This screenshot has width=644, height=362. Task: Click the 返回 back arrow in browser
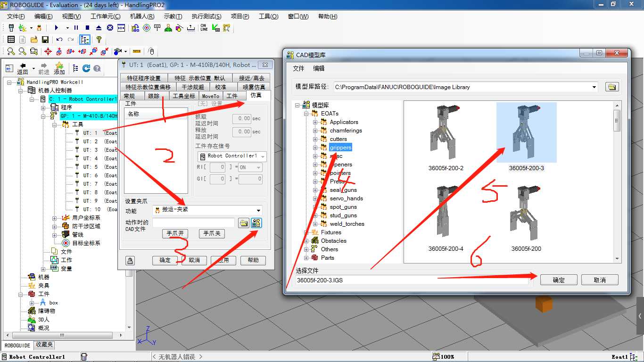22,68
